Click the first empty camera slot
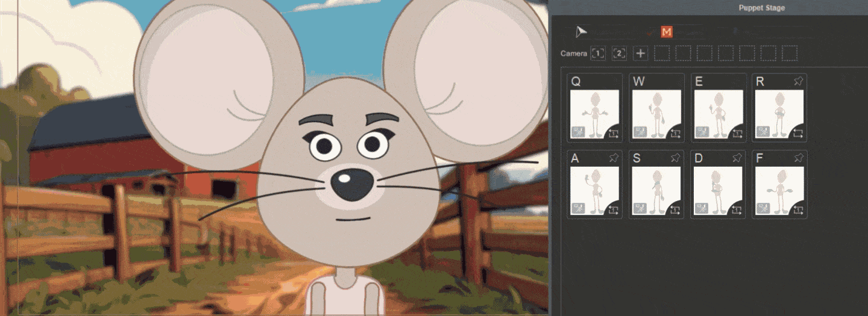The width and height of the screenshot is (868, 316). pos(662,54)
